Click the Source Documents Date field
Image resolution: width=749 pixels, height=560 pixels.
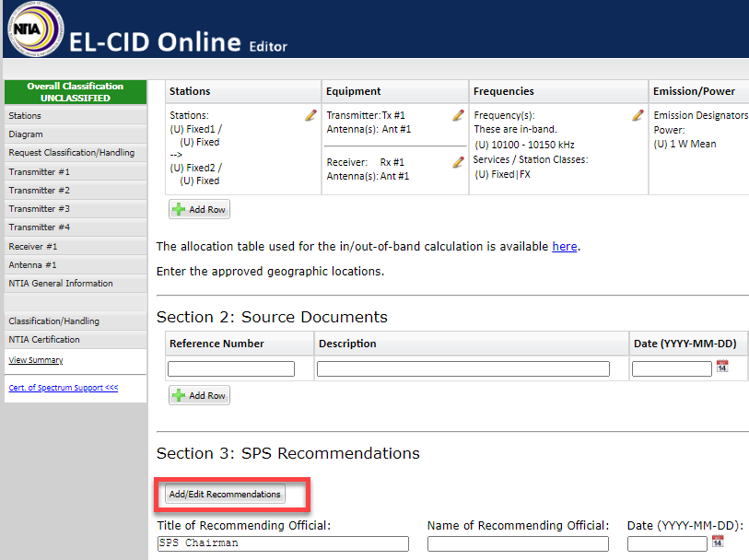point(672,368)
